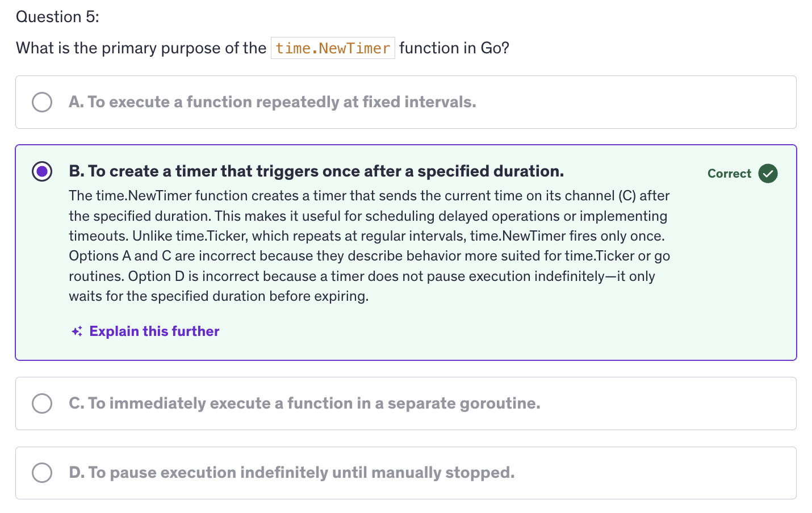
Task: Click the filled purple circle on option B
Action: (42, 171)
